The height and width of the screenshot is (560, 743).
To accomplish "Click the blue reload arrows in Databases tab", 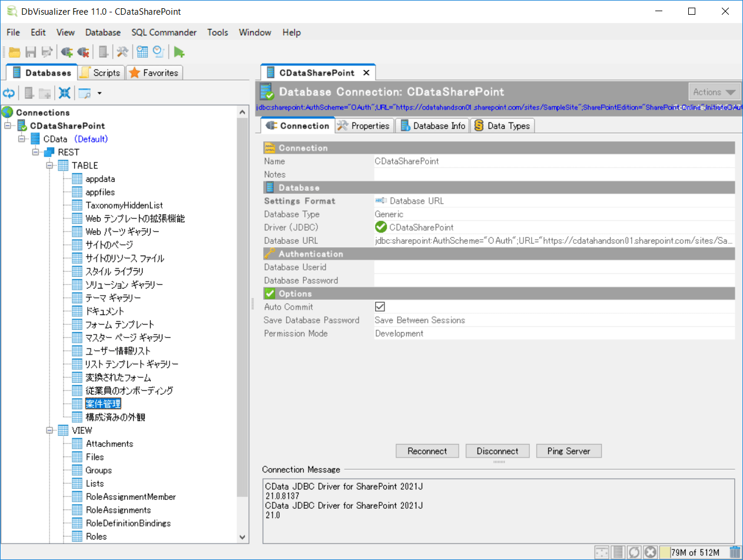I will click(x=9, y=93).
